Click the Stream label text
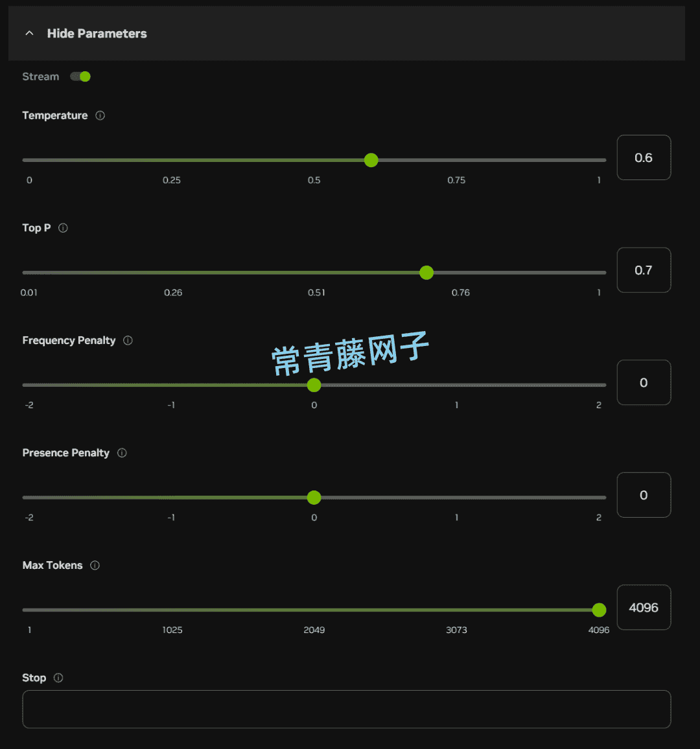700x749 pixels. pyautogui.click(x=41, y=76)
